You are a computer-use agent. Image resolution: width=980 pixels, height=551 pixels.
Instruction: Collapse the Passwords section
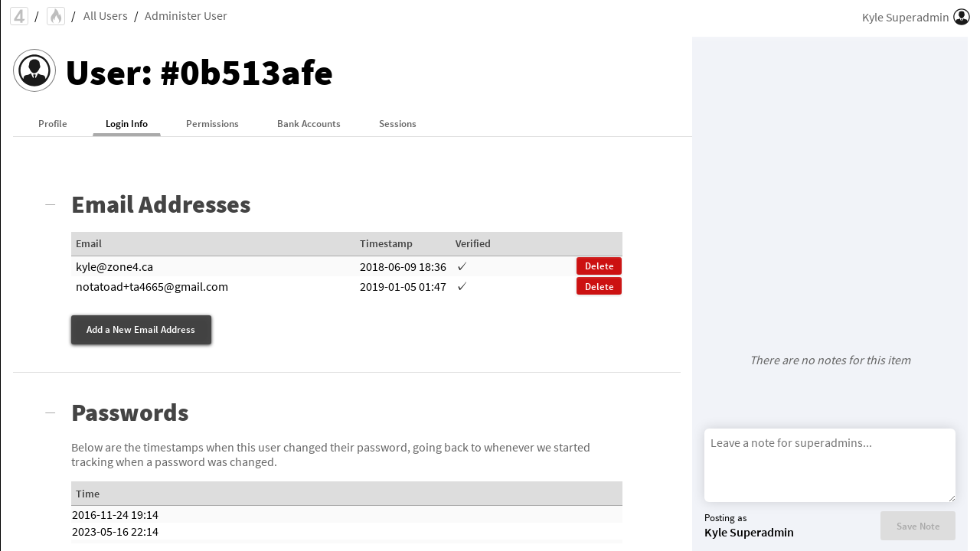click(x=50, y=413)
